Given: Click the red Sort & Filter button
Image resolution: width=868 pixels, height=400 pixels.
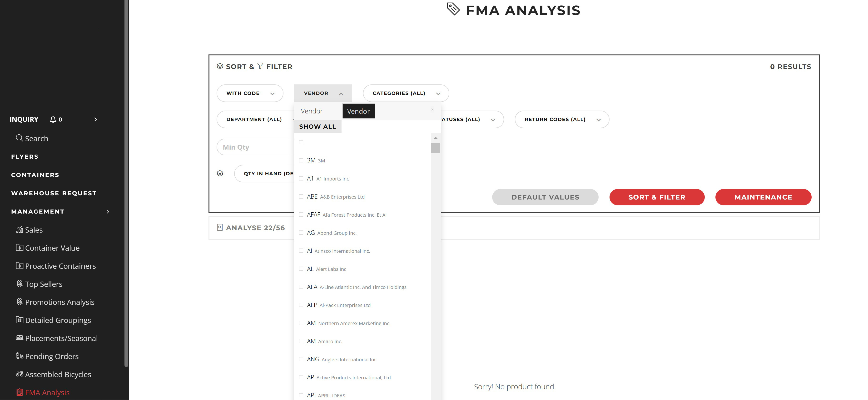Looking at the screenshot, I should (x=657, y=197).
